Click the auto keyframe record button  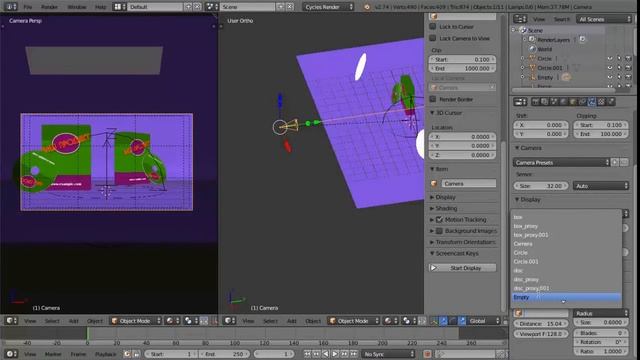[427, 354]
